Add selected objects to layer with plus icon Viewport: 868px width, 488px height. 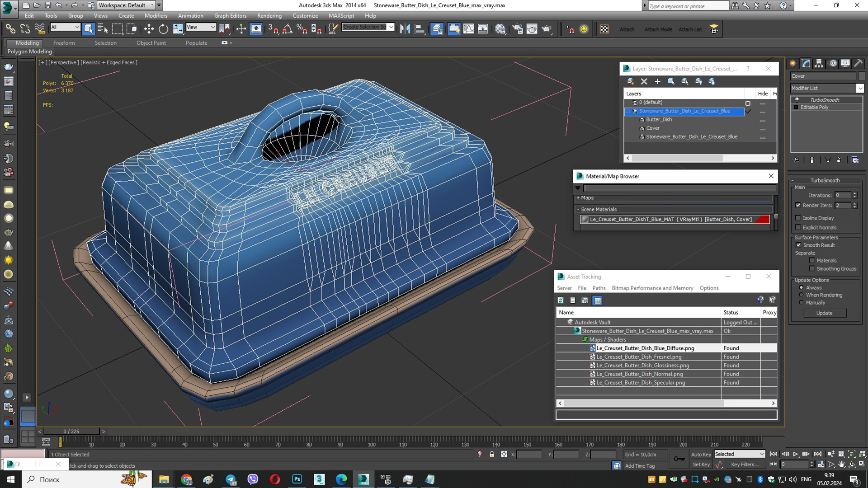coord(658,81)
